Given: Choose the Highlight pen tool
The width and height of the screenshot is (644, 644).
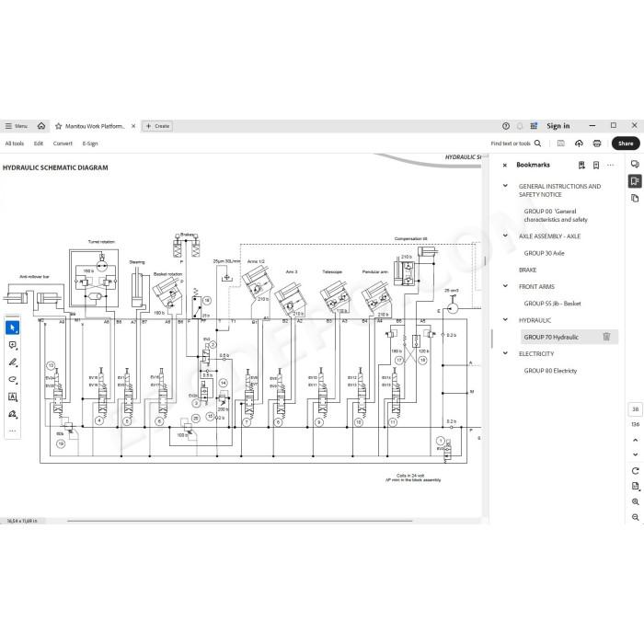Looking at the screenshot, I should [12, 362].
